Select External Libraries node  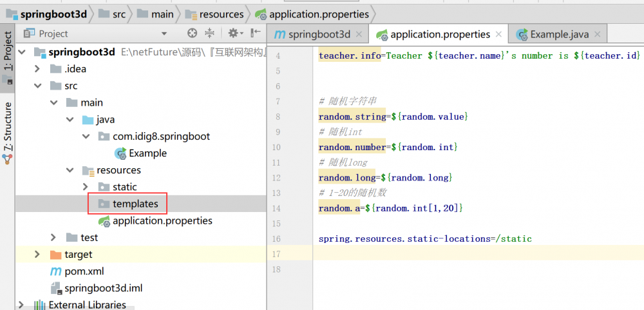88,305
